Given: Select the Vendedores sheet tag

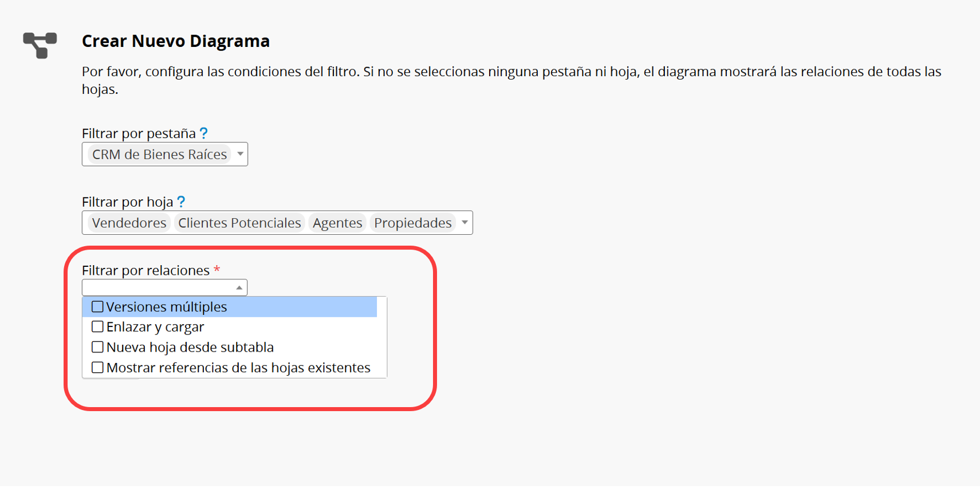Looking at the screenshot, I should [129, 223].
